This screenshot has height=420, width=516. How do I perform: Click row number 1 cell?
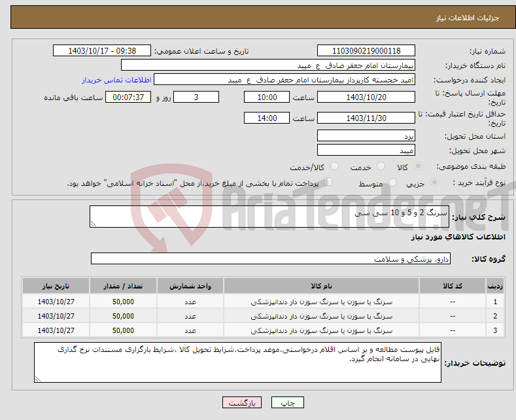click(495, 302)
